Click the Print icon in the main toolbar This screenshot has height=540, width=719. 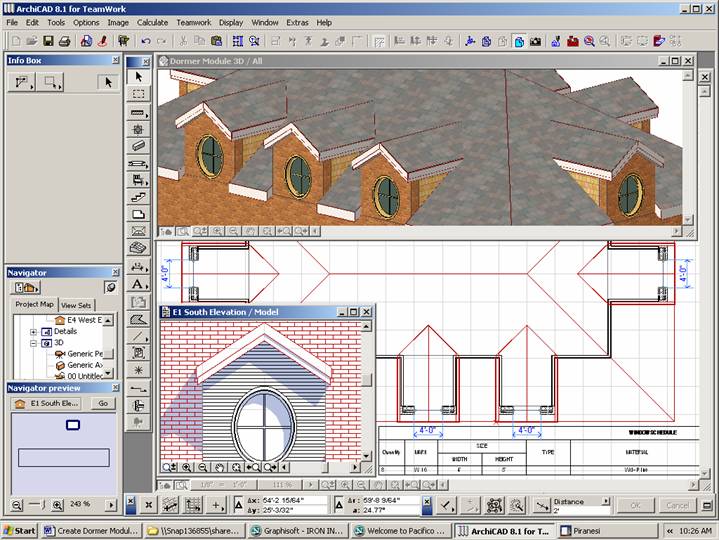coord(65,41)
